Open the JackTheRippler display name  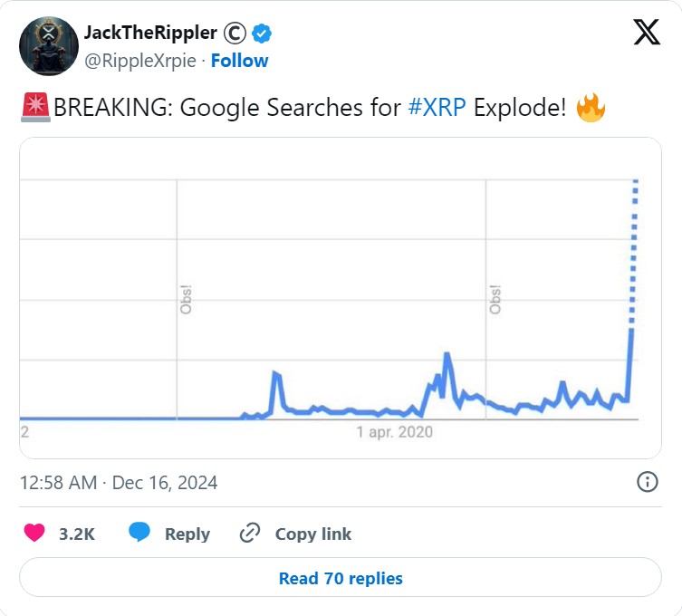150,33
